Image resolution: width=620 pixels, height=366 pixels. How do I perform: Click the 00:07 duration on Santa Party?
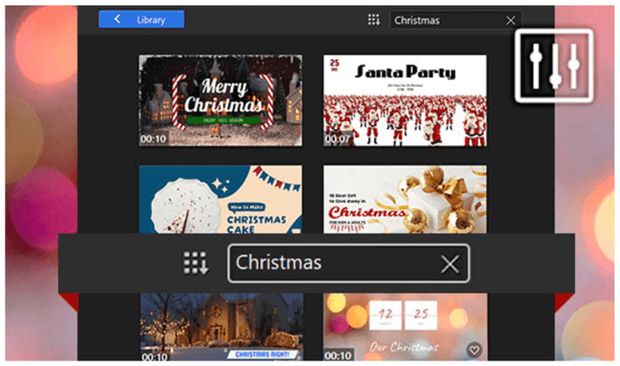coord(337,139)
